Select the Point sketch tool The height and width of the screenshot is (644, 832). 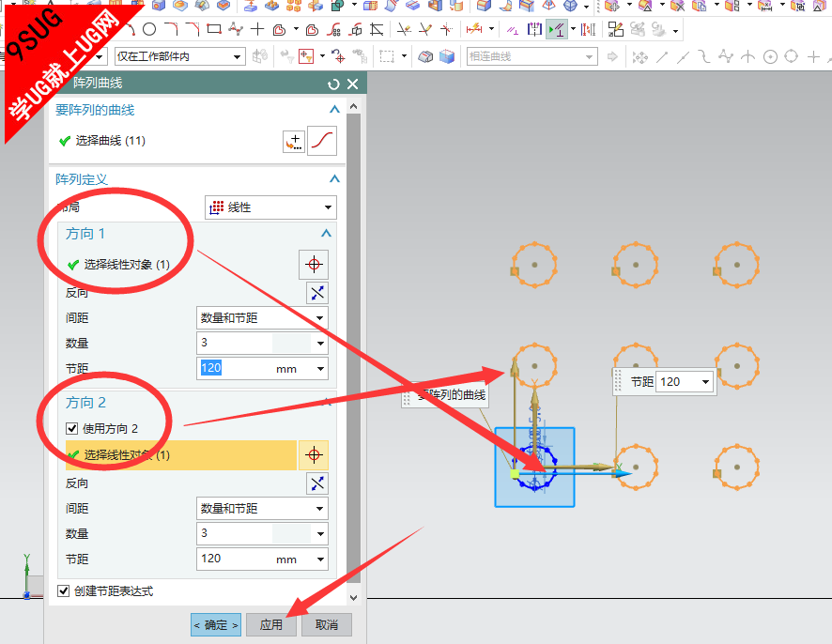[257, 29]
